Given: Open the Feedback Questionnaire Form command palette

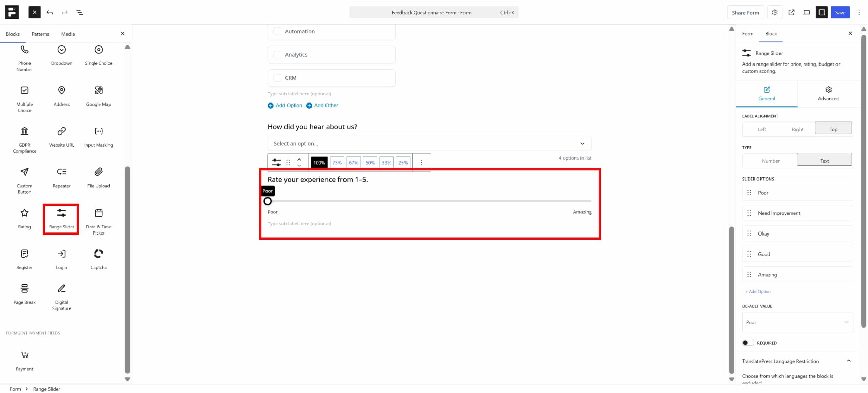Looking at the screenshot, I should tap(434, 12).
